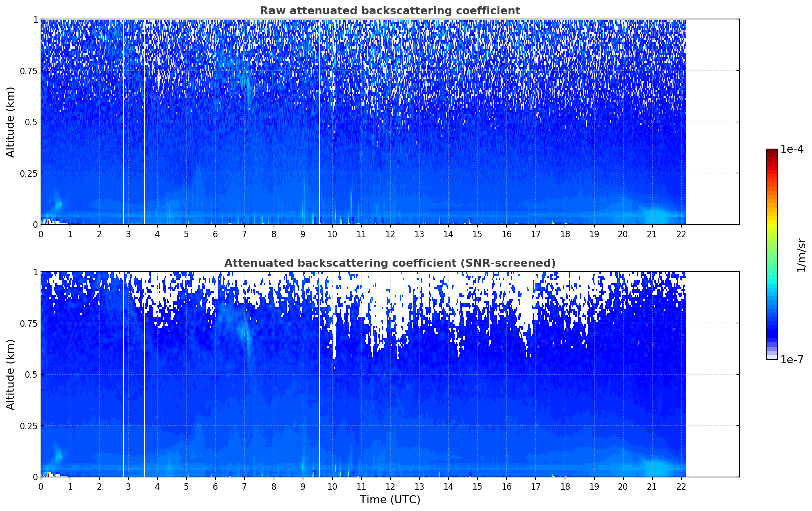Click hour 20 tick below SNR-screened plot
812x511 pixels.
[x=623, y=486]
